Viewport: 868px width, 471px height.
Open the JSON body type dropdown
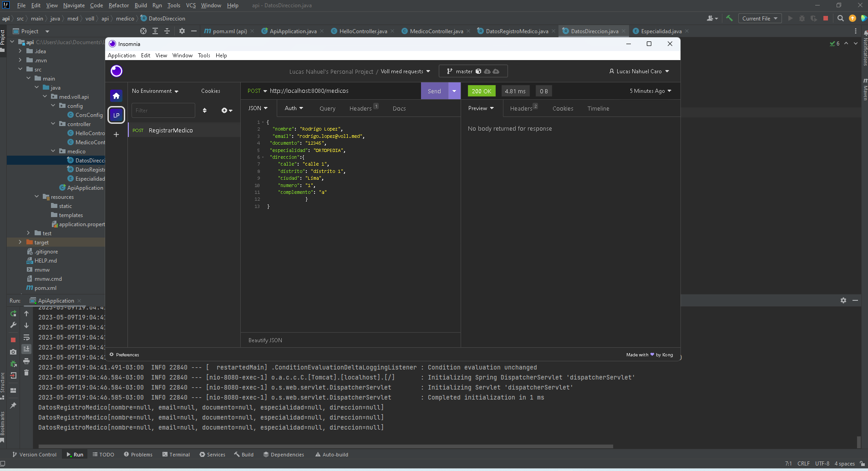[x=258, y=108]
